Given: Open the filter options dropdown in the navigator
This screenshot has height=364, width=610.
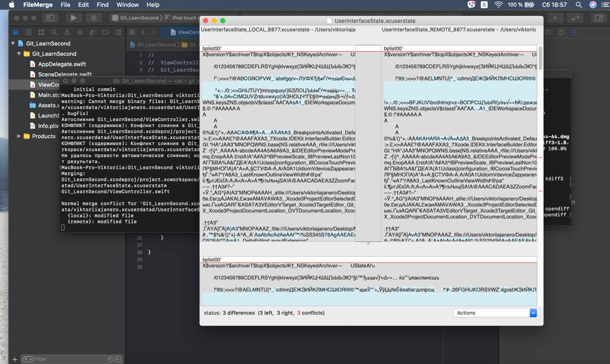Looking at the screenshot, I should (x=28, y=359).
